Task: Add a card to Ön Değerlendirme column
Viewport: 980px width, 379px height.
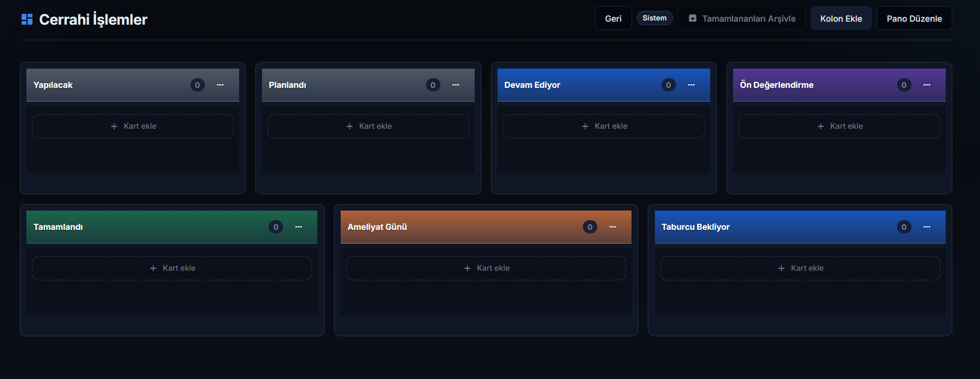Action: point(839,126)
